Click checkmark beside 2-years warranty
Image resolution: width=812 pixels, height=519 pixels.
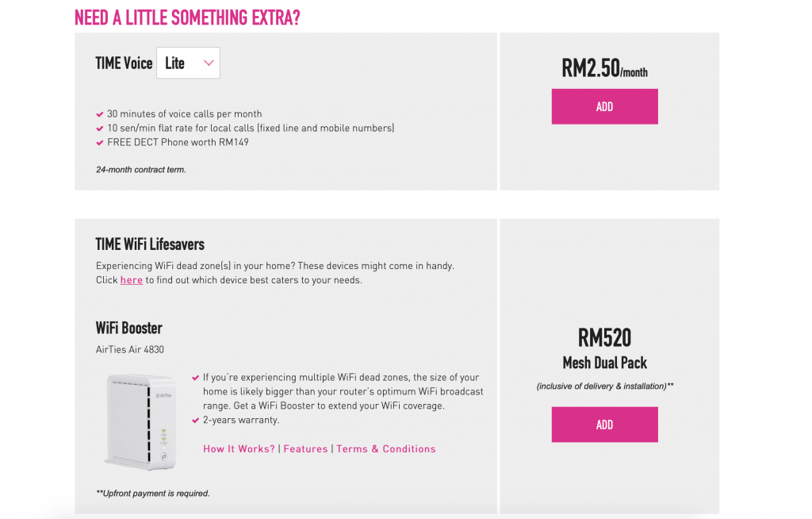tap(195, 421)
